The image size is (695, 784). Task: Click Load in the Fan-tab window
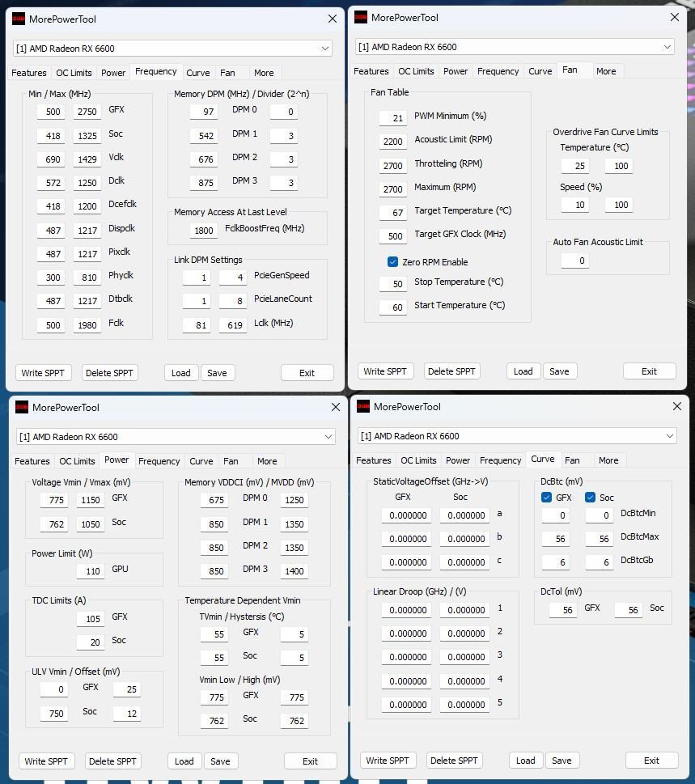click(x=523, y=371)
